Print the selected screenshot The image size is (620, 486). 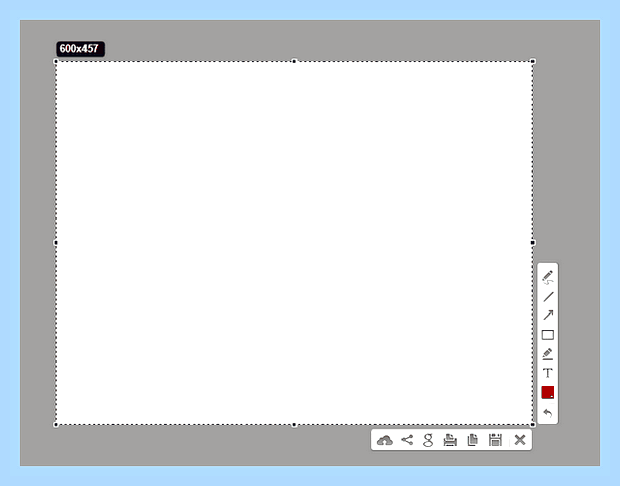pyautogui.click(x=450, y=440)
